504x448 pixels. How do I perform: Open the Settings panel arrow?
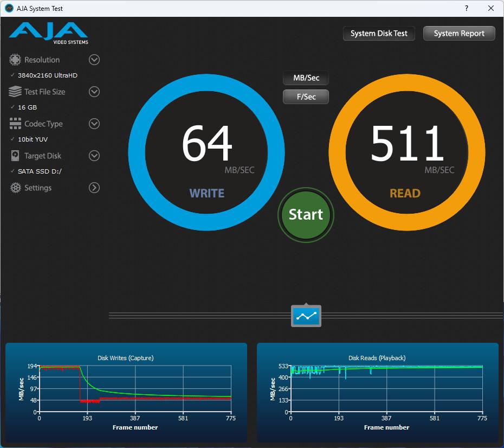point(94,188)
